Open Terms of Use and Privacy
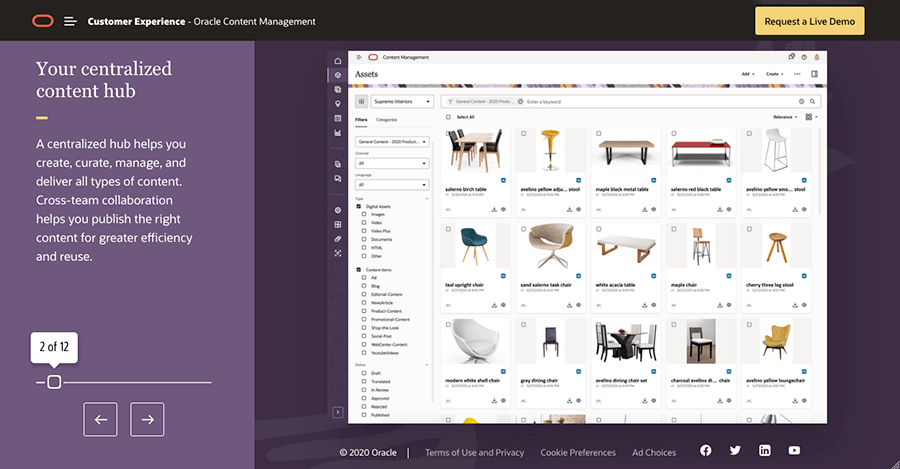Image resolution: width=900 pixels, height=469 pixels. point(474,452)
